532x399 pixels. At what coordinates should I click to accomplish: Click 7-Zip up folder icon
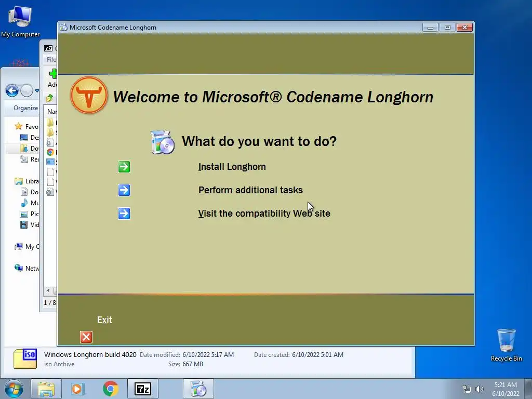click(x=49, y=98)
